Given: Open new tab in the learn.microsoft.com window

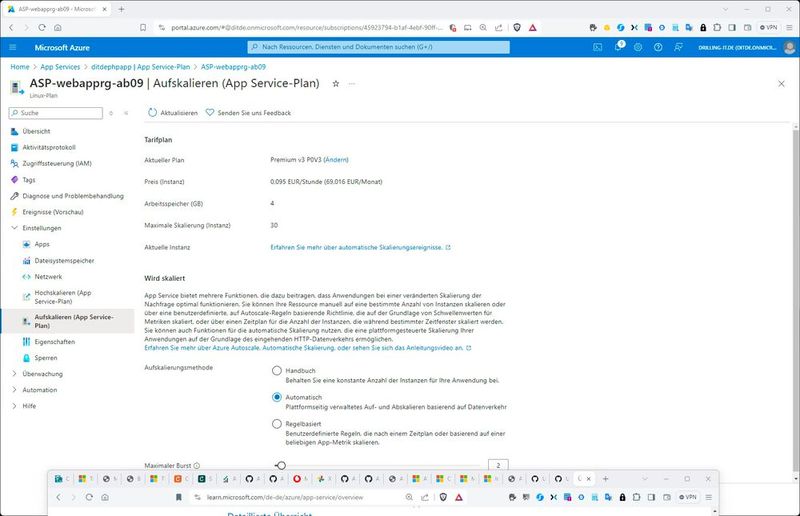Looking at the screenshot, I should [606, 479].
